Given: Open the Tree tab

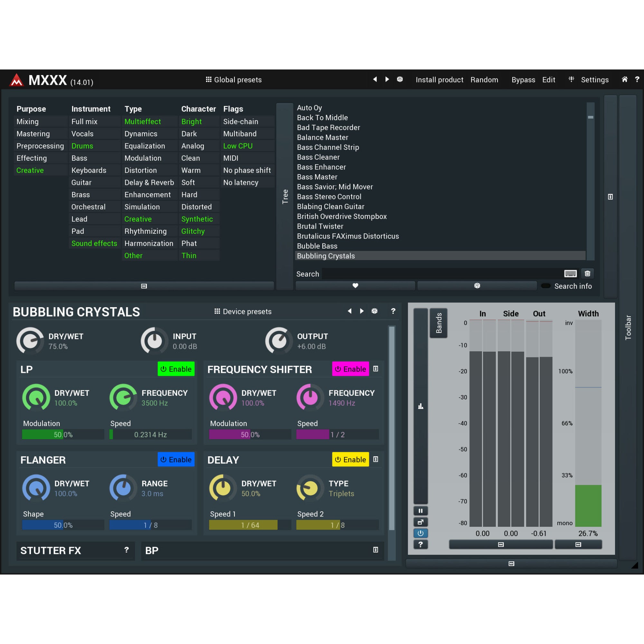Looking at the screenshot, I should pos(285,197).
